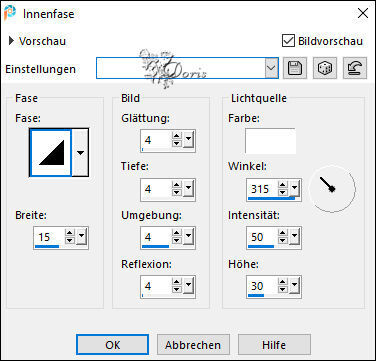
Task: Click the Winkel angle dial
Action: 332,189
